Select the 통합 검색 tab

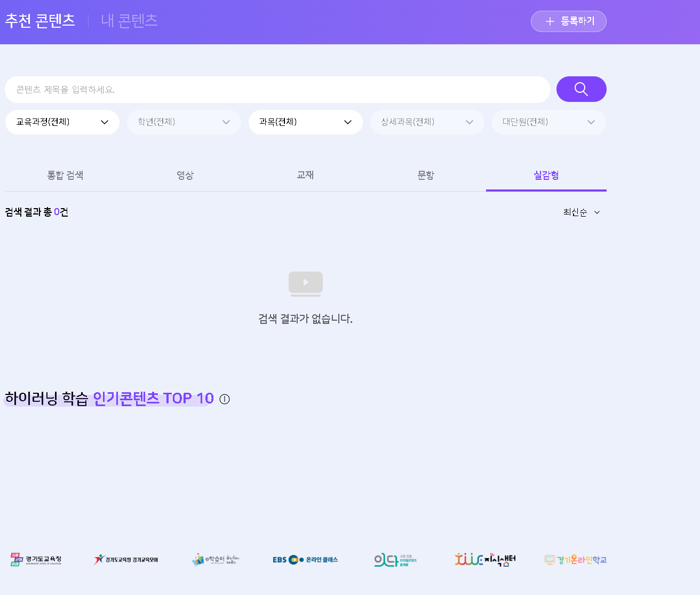coord(65,176)
